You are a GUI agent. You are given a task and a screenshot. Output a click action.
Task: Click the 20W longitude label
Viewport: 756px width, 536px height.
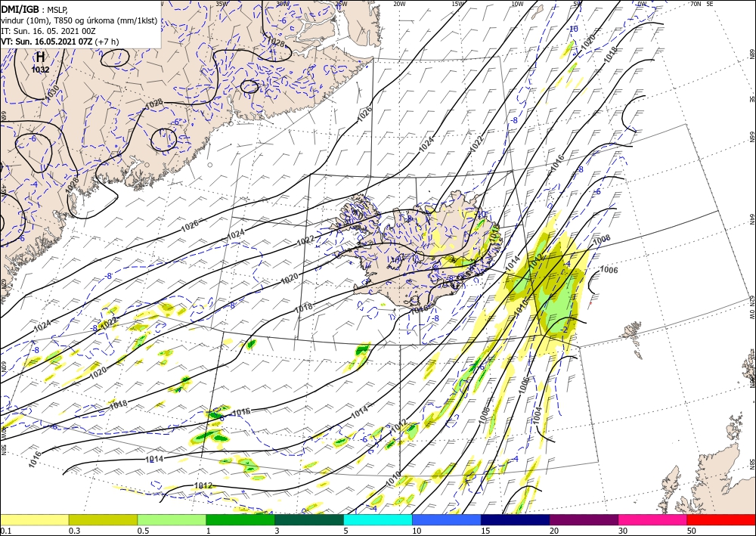[399, 4]
